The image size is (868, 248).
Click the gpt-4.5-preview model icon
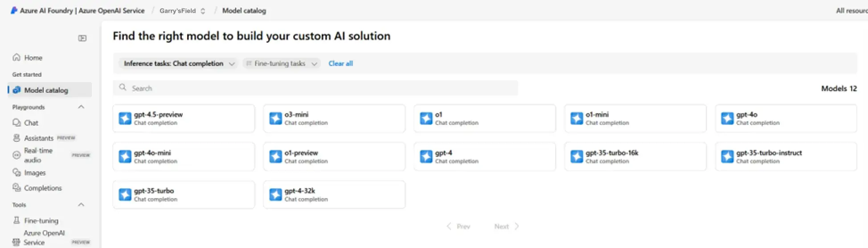tap(125, 118)
